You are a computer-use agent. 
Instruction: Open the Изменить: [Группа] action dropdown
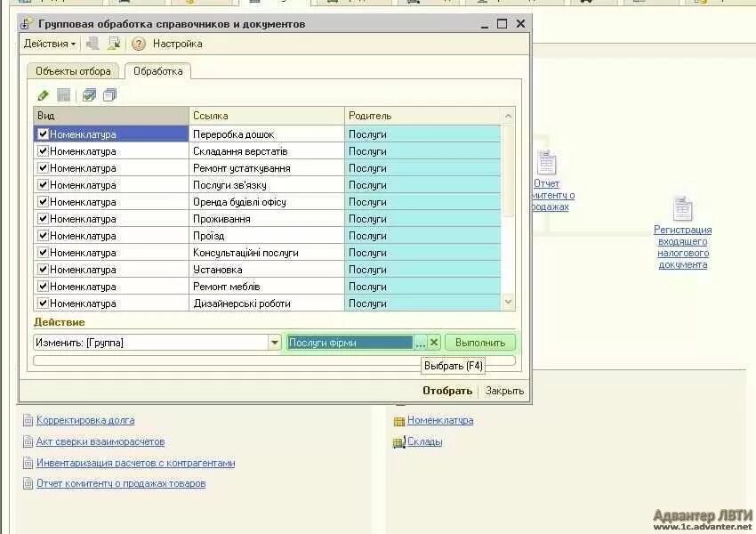274,343
